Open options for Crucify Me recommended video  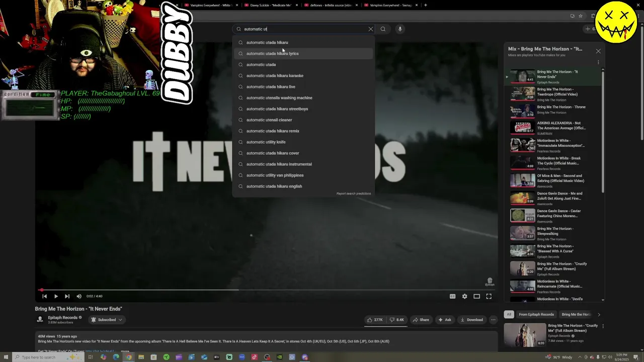click(603, 326)
